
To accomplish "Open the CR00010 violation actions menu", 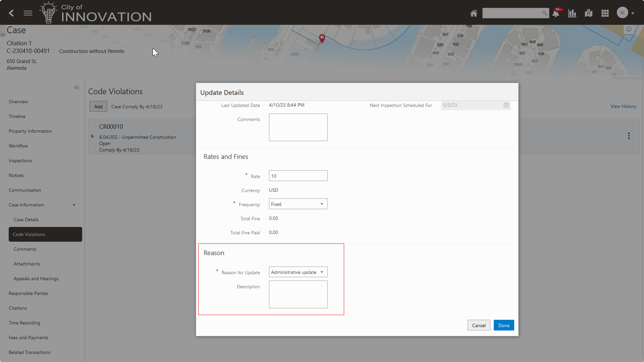I will click(x=629, y=136).
